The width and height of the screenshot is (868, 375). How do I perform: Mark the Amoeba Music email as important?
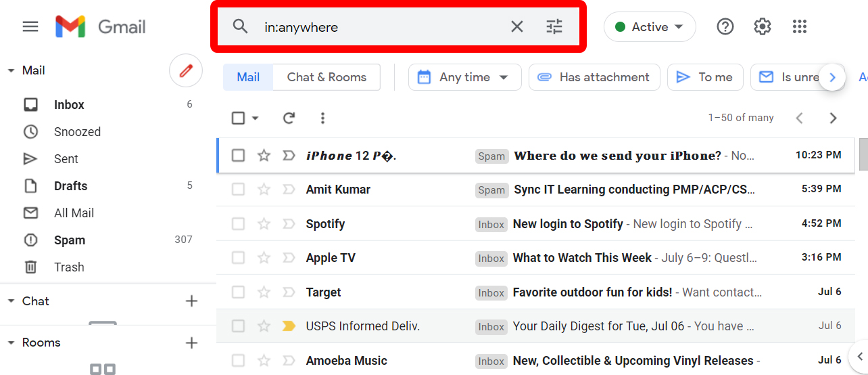[289, 360]
